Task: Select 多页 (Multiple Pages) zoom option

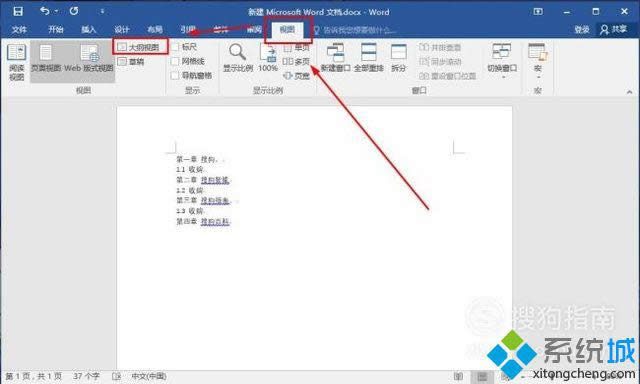Action: tap(296, 62)
